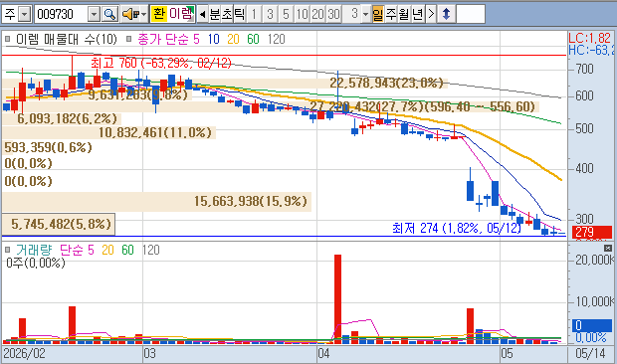Screen dimensions: 617x364
Task: Edit the stock code field 009730
Action: pos(61,15)
